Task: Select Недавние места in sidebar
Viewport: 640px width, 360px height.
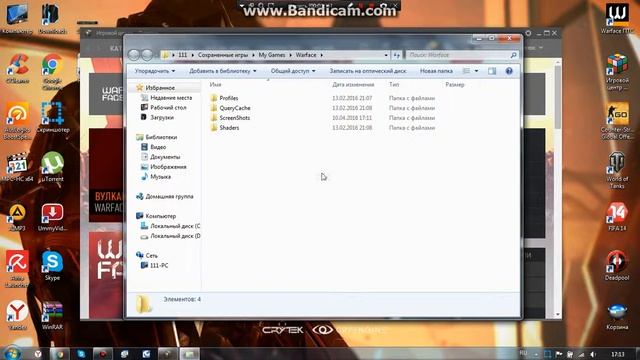Action: tap(171, 98)
